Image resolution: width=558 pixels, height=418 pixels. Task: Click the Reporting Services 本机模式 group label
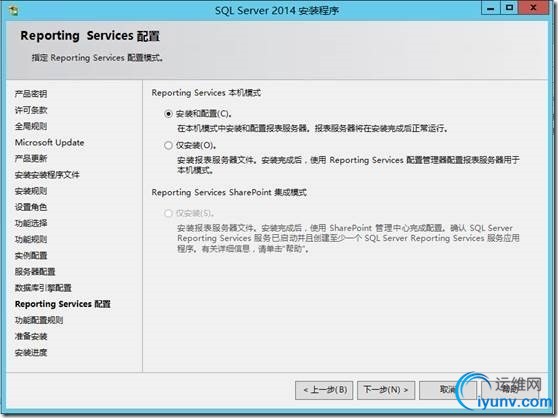point(206,93)
